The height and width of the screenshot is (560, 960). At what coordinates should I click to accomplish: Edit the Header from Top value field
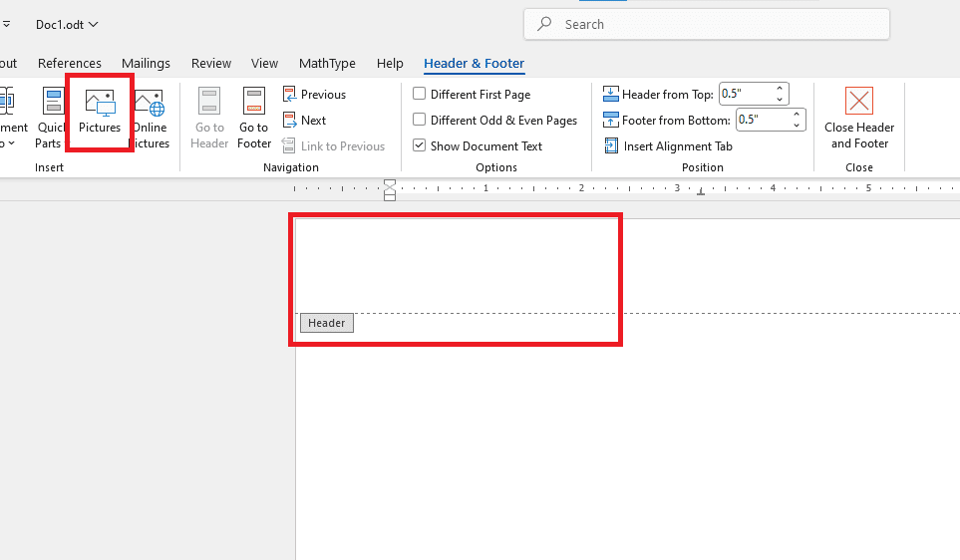coord(745,94)
